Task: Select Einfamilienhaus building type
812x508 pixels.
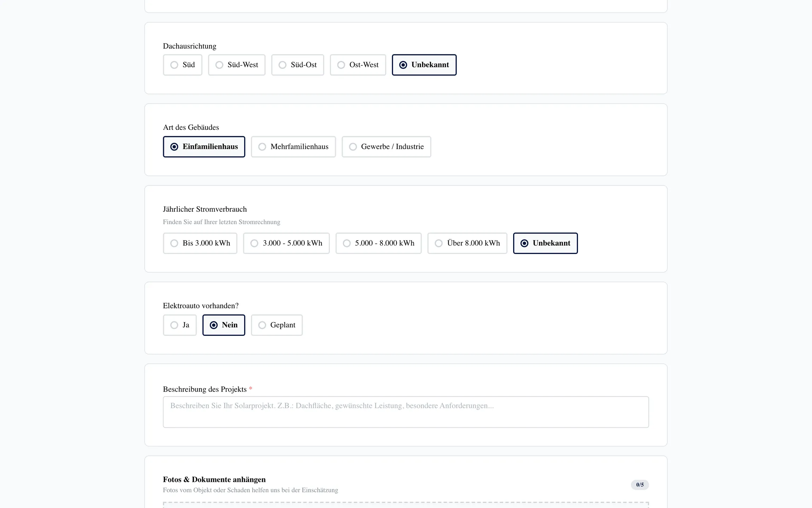Action: tap(204, 147)
